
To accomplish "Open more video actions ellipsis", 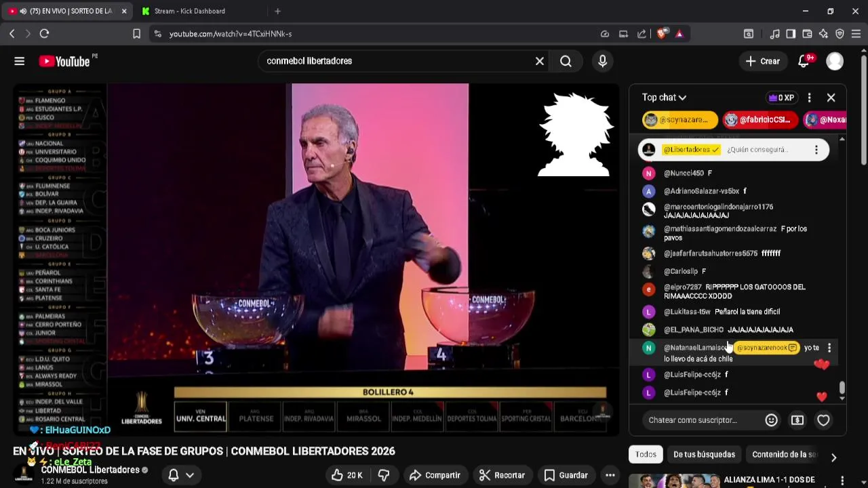I will point(610,475).
